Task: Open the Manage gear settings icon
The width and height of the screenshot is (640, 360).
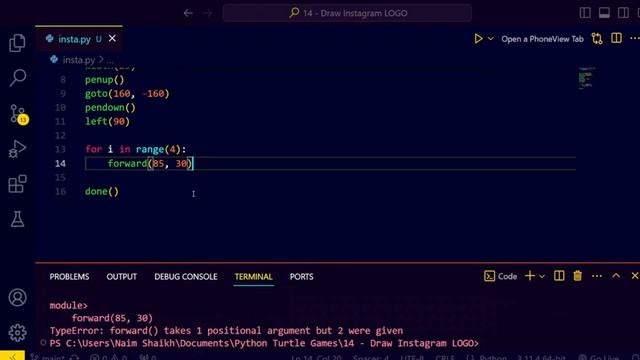Action: [x=18, y=333]
